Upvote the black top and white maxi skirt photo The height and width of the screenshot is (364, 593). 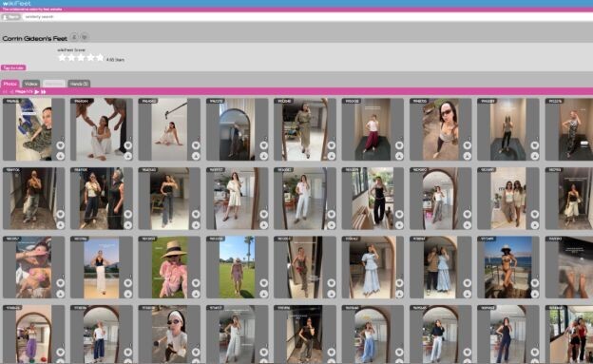(128, 294)
